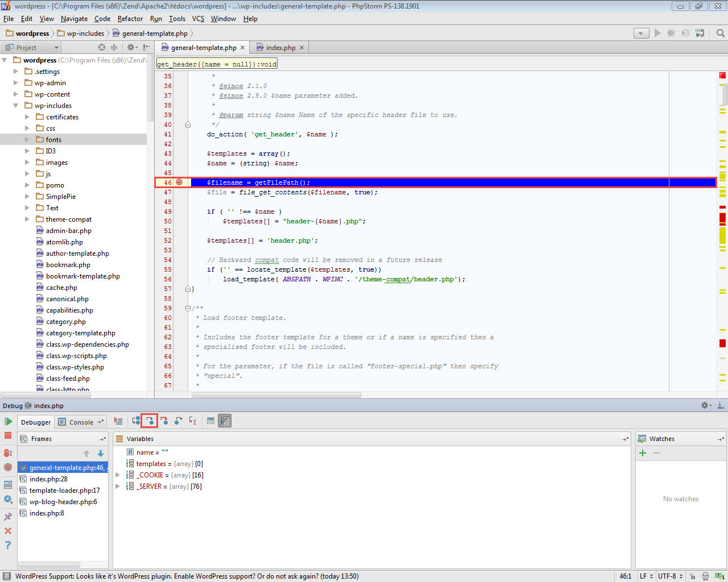Select template-loader.php:17 stack frame

click(64, 490)
